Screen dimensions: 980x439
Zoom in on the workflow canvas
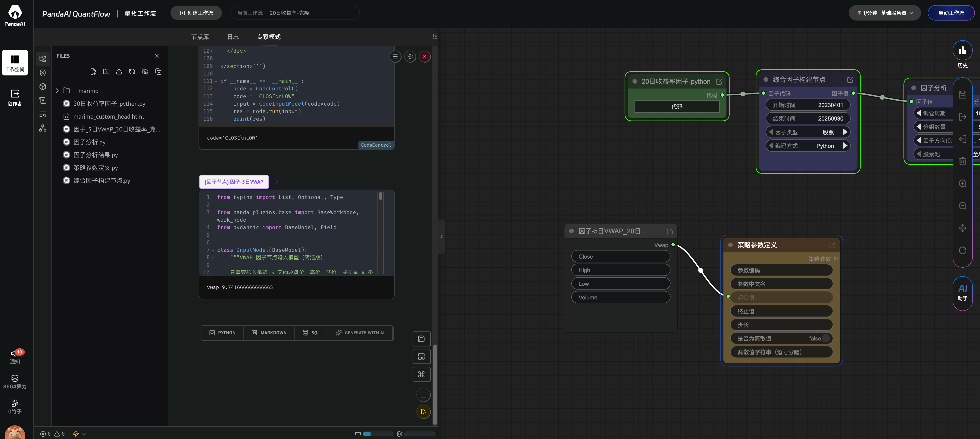962,184
